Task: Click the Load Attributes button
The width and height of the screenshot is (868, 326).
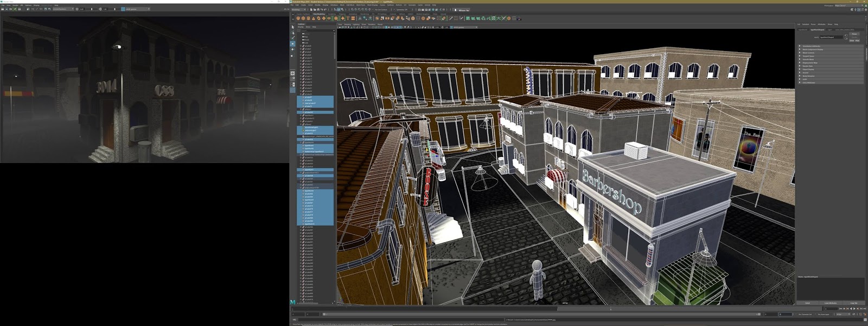Action: pyautogui.click(x=830, y=303)
